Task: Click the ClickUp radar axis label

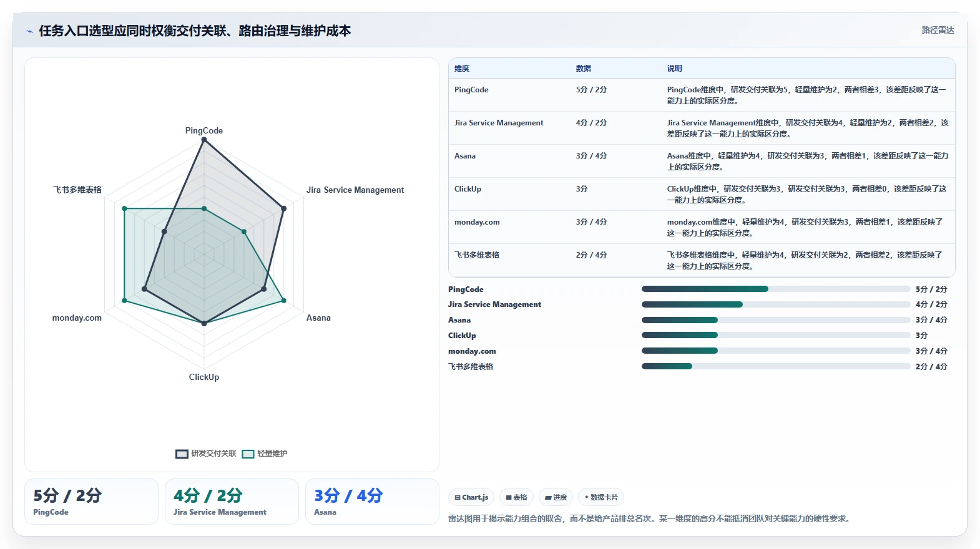Action: (x=204, y=377)
